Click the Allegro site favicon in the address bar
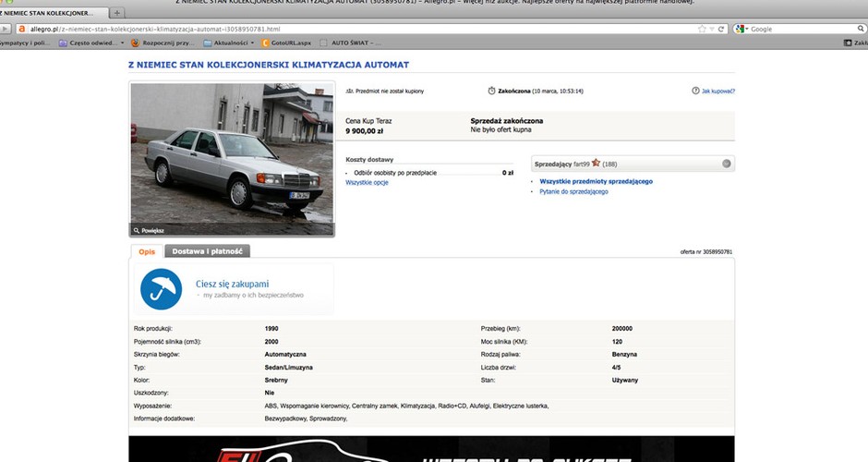The width and height of the screenshot is (868, 462). (22, 29)
